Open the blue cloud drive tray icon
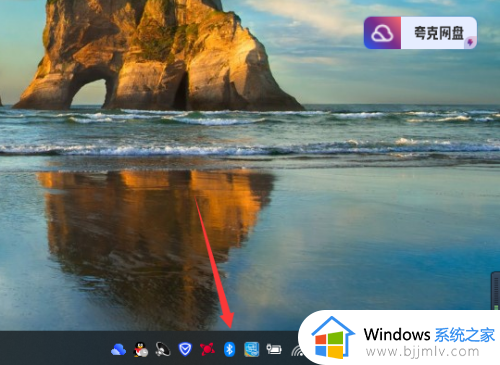The height and width of the screenshot is (365, 500). click(x=118, y=350)
